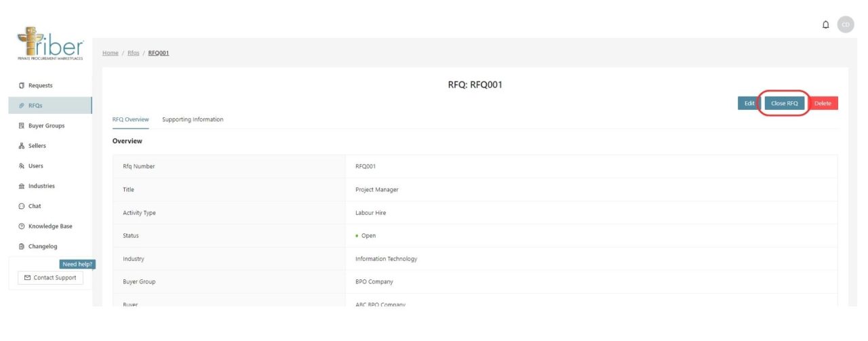
Task: Open Buyer Groups menu item label
Action: click(47, 126)
